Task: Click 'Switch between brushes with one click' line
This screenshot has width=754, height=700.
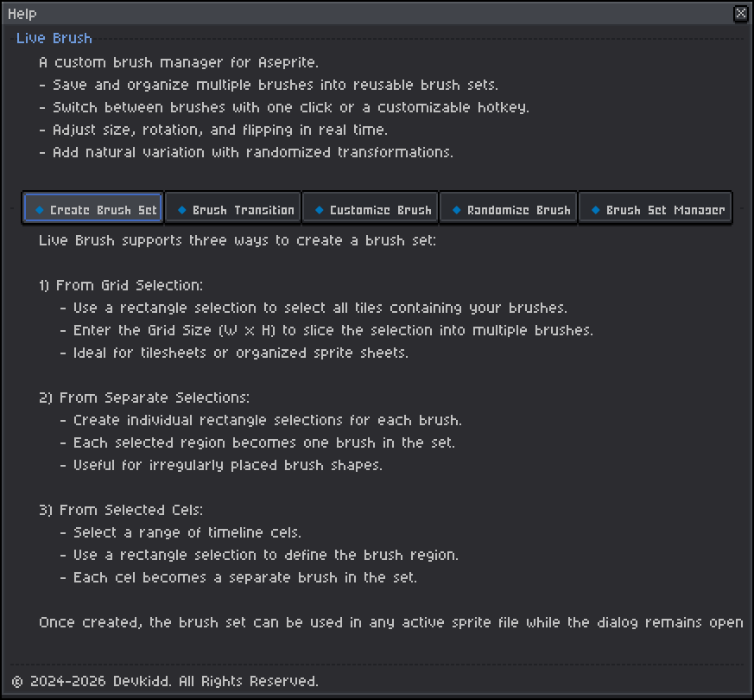Action: pyautogui.click(x=284, y=107)
